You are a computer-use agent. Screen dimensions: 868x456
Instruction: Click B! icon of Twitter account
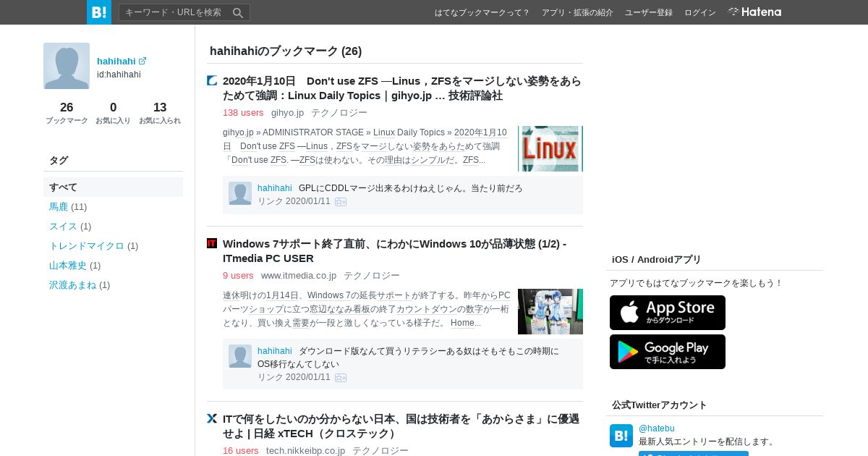[x=621, y=436]
